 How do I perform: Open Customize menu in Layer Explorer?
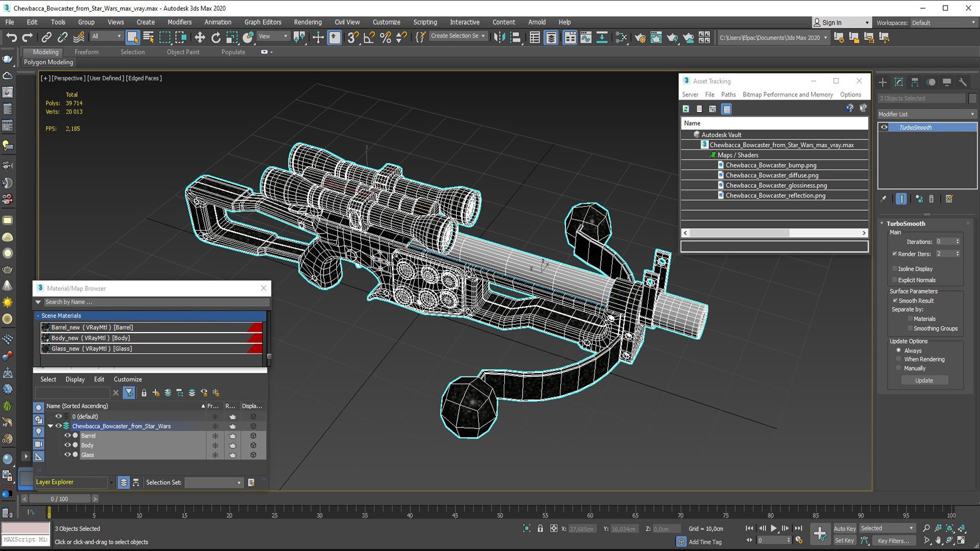pos(128,380)
